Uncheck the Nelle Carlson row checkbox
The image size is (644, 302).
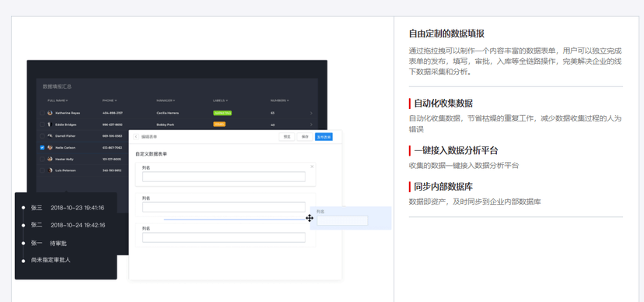point(42,148)
